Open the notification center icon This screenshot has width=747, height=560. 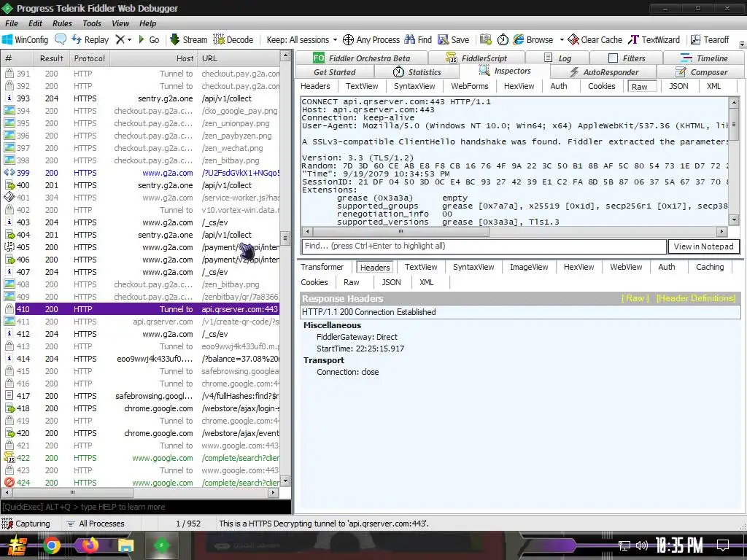(x=723, y=545)
